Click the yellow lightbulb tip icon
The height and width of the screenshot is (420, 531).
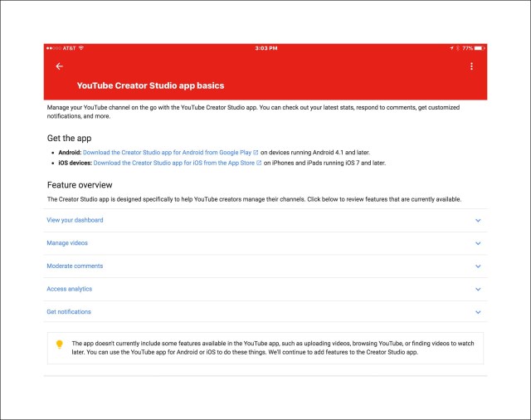tap(59, 344)
